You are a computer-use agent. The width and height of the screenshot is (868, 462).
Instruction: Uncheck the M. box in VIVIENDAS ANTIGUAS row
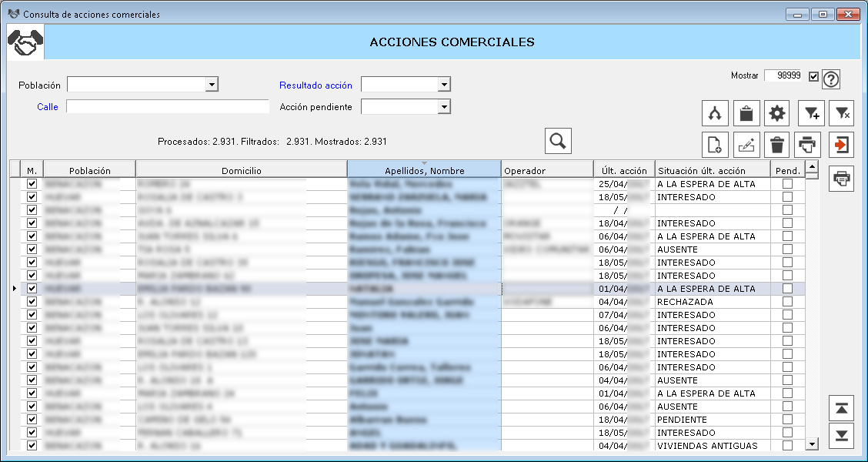tap(32, 446)
